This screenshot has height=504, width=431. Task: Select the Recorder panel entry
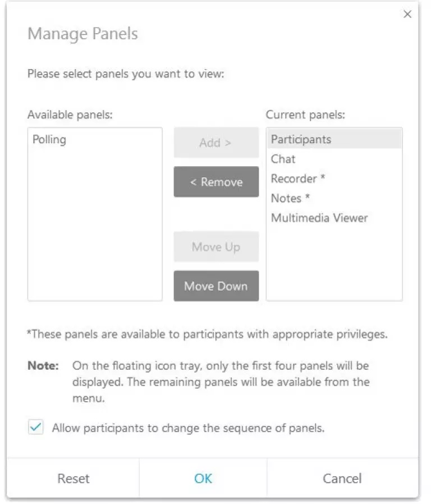click(x=298, y=178)
